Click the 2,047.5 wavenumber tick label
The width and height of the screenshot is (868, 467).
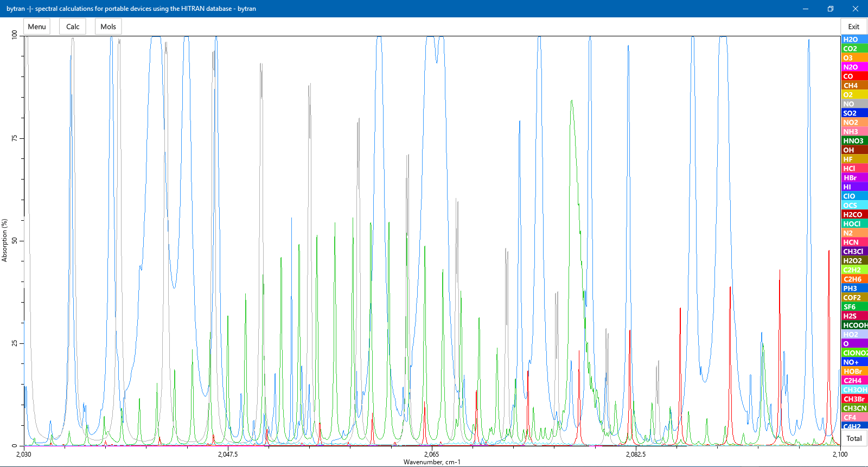(x=228, y=455)
